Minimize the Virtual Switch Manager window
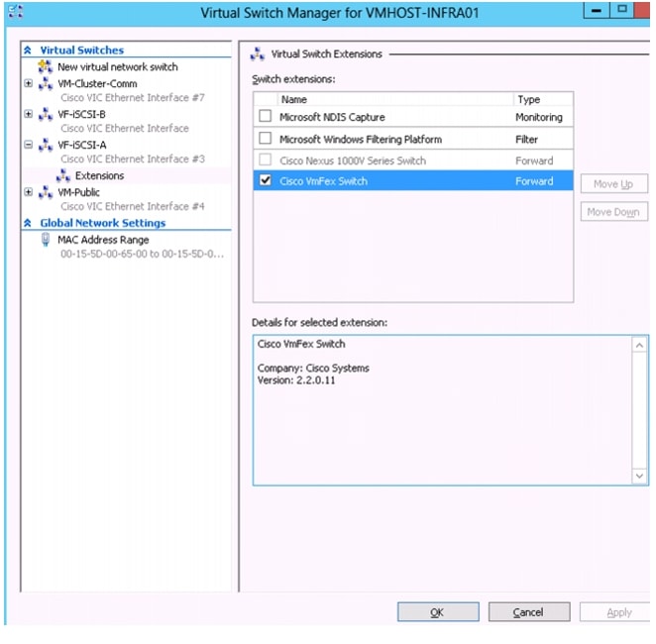 tap(597, 10)
